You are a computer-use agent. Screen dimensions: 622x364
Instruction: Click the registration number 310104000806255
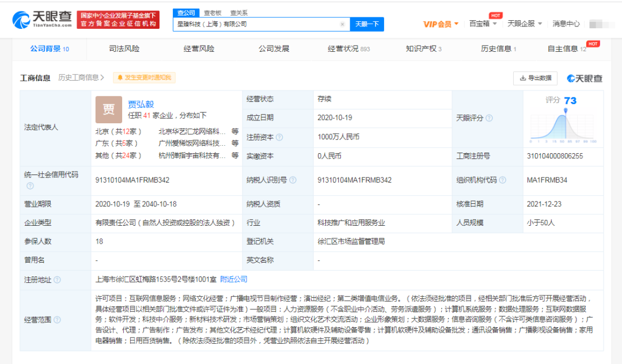pos(555,156)
